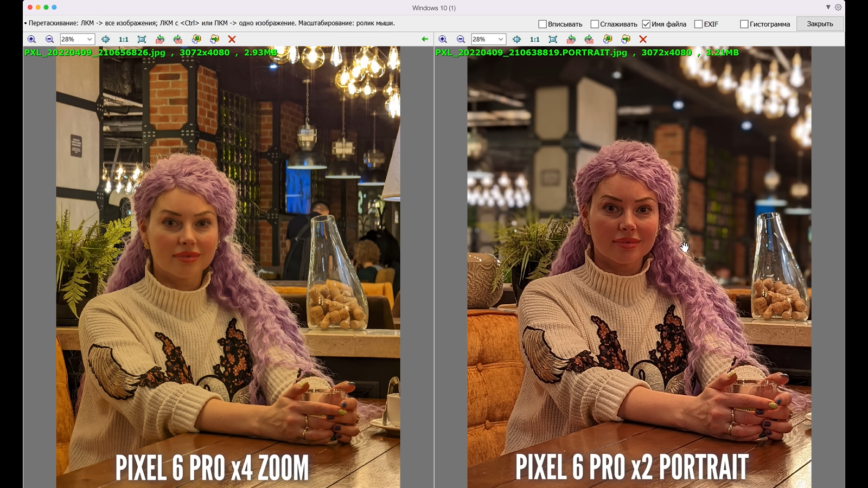Viewport: 868px width, 488px height.
Task: Click the Windows 10 (1) window title
Action: 434,8
